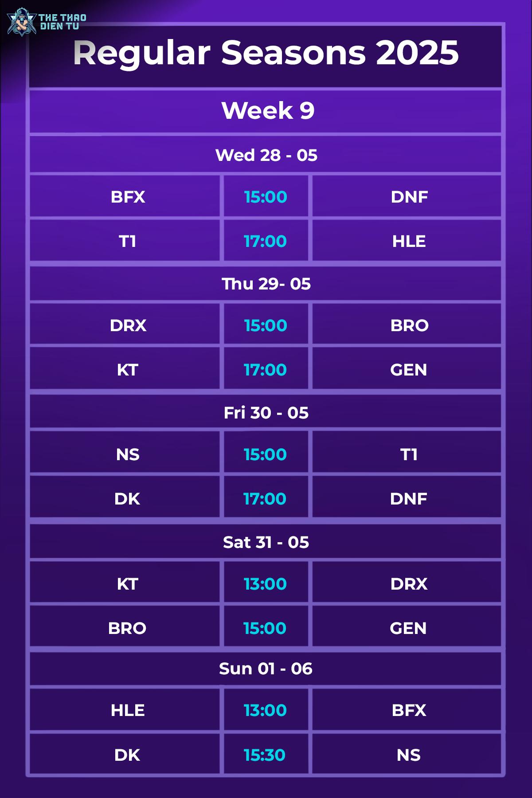Click the 17:00 time for T1 vs HLE
532x798 pixels.
click(265, 241)
